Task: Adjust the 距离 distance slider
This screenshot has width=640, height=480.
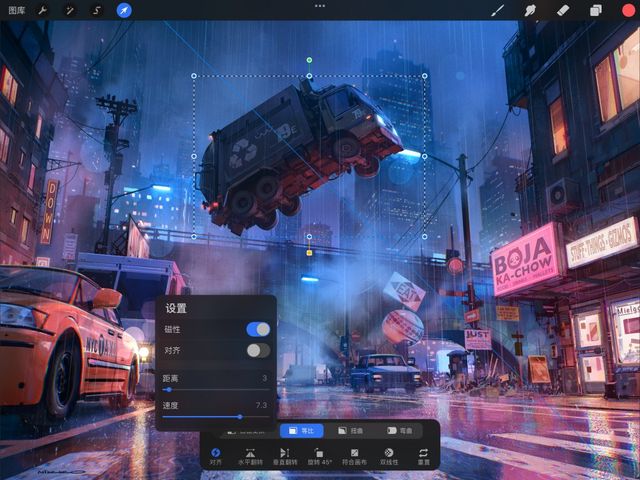Action: (216, 390)
